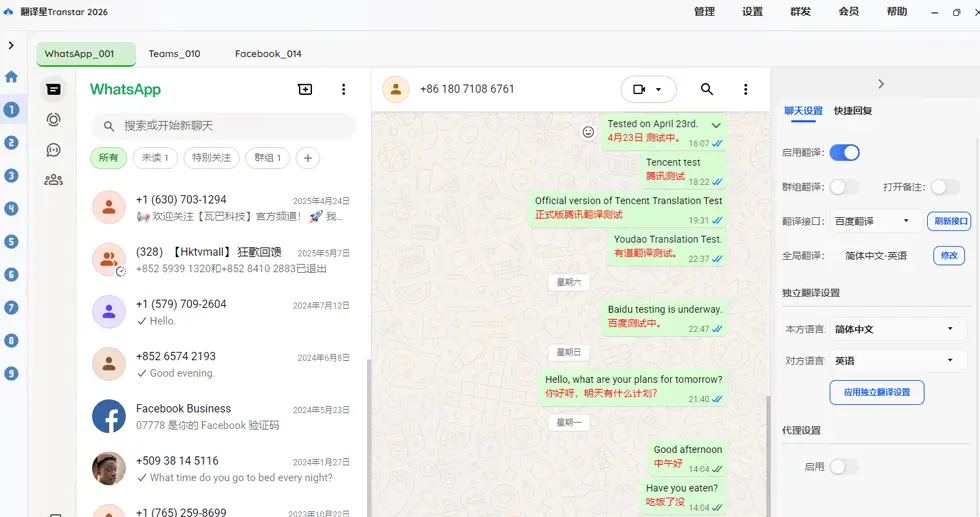
Task: Open Facebook Business chat avatar
Action: [109, 416]
